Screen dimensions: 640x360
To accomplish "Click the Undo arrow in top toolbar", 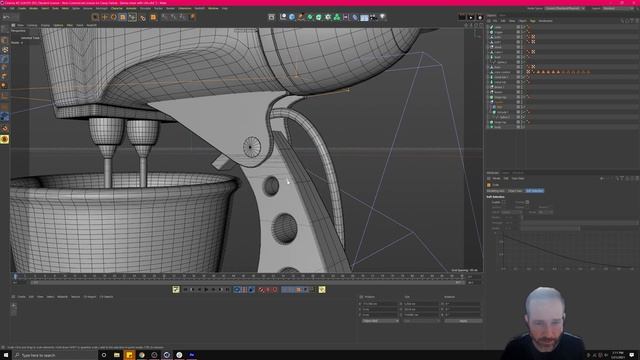I will tap(6, 17).
